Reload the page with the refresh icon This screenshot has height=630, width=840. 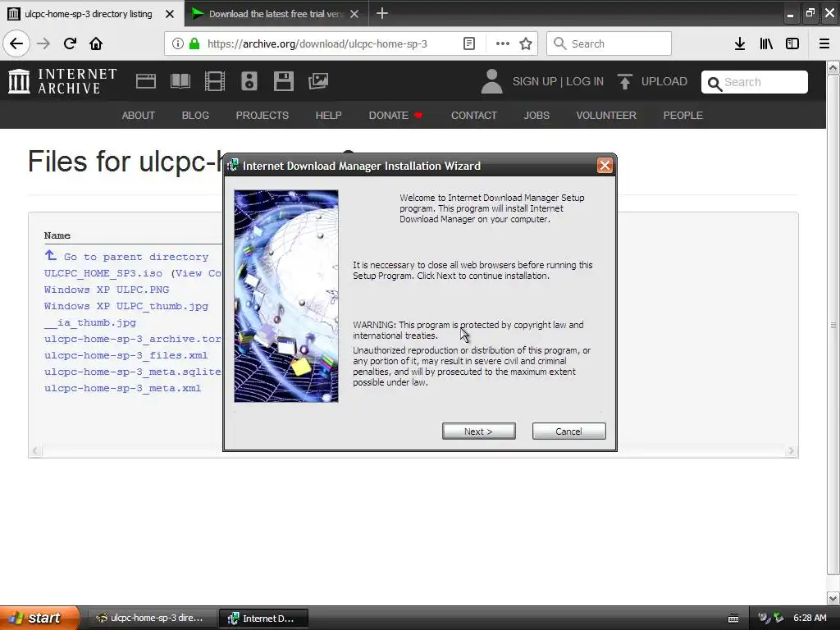(70, 43)
